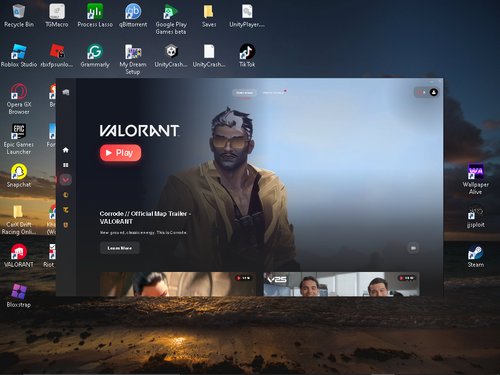
Task: Select the TikTok desktop shortcut
Action: tap(247, 56)
